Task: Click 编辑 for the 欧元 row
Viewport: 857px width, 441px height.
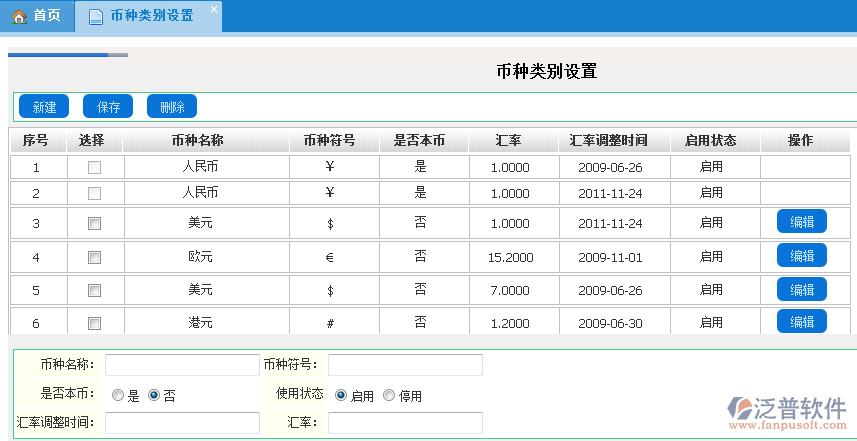Action: coord(801,256)
